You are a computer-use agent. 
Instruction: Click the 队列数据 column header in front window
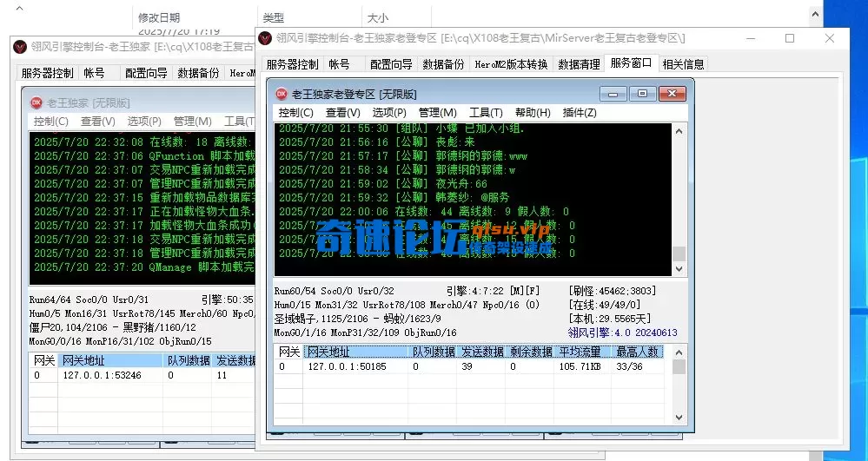point(433,352)
